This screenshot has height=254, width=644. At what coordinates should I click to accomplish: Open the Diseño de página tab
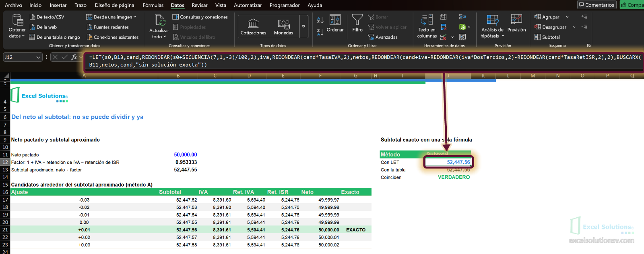pyautogui.click(x=114, y=5)
